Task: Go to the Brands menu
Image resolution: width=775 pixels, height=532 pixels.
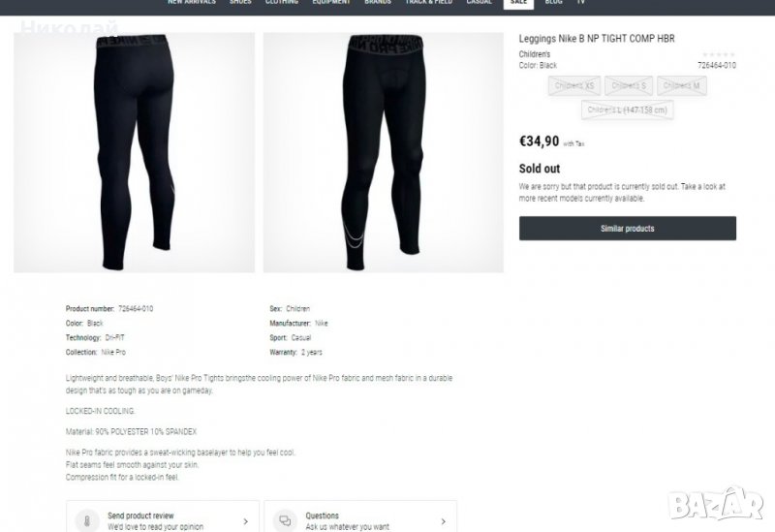Action: (x=378, y=3)
